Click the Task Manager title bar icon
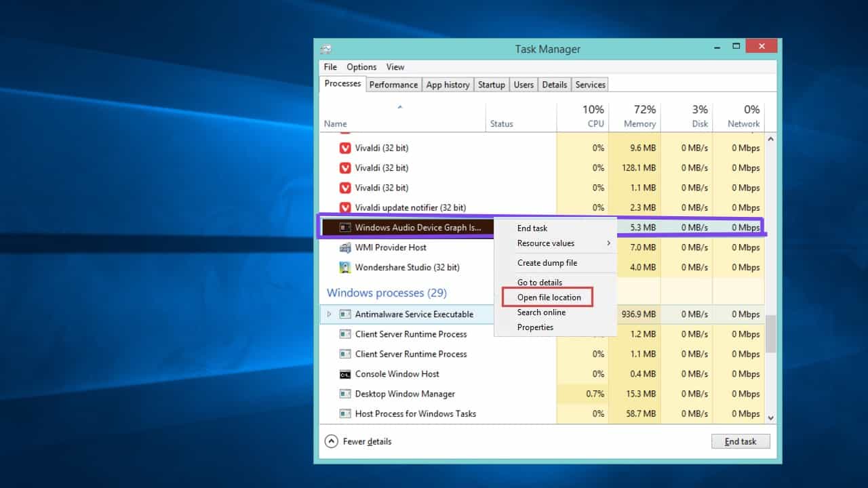Viewport: 868px width, 488px height. point(326,49)
